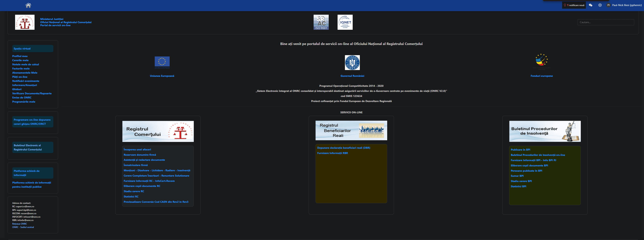Click the home icon in top bar
The width and height of the screenshot is (644, 240).
coord(28,5)
